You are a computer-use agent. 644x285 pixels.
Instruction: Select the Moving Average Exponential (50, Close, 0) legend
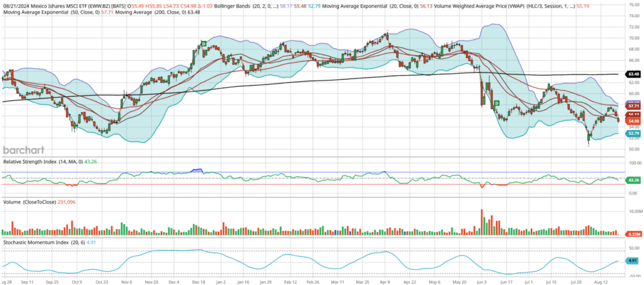[54, 13]
